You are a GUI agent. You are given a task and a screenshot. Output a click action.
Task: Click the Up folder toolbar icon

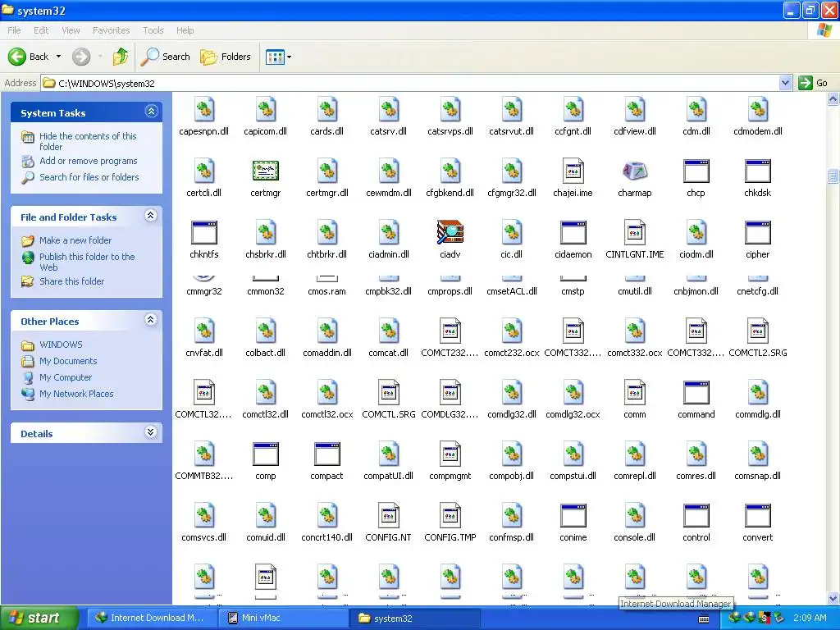tap(121, 57)
